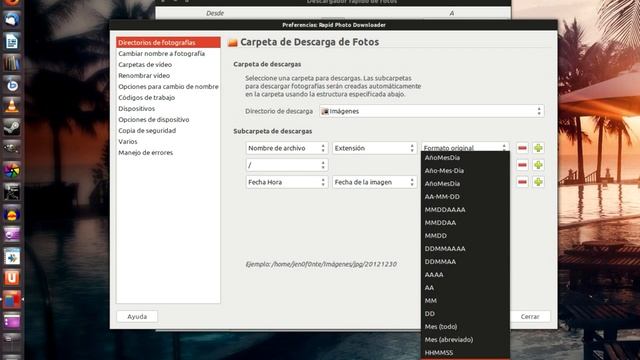Click the Ejemplo path text
The height and width of the screenshot is (360, 640).
point(321,264)
